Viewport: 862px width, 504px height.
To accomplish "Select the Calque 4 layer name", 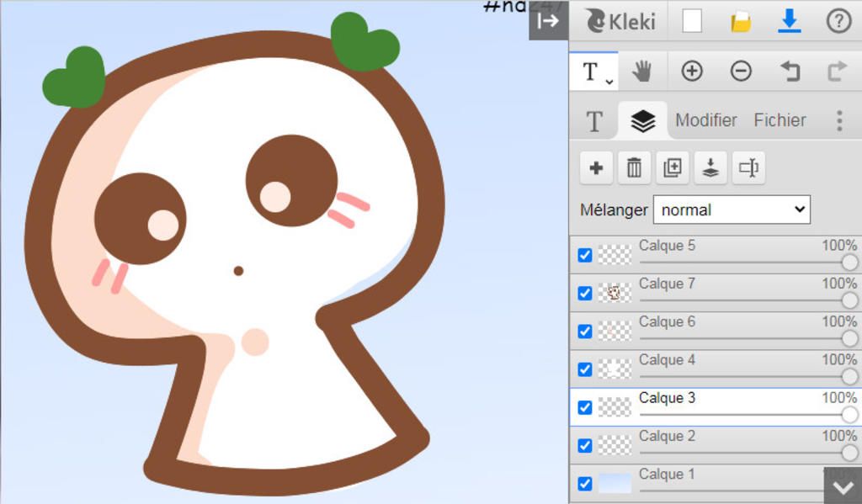I will click(x=667, y=360).
